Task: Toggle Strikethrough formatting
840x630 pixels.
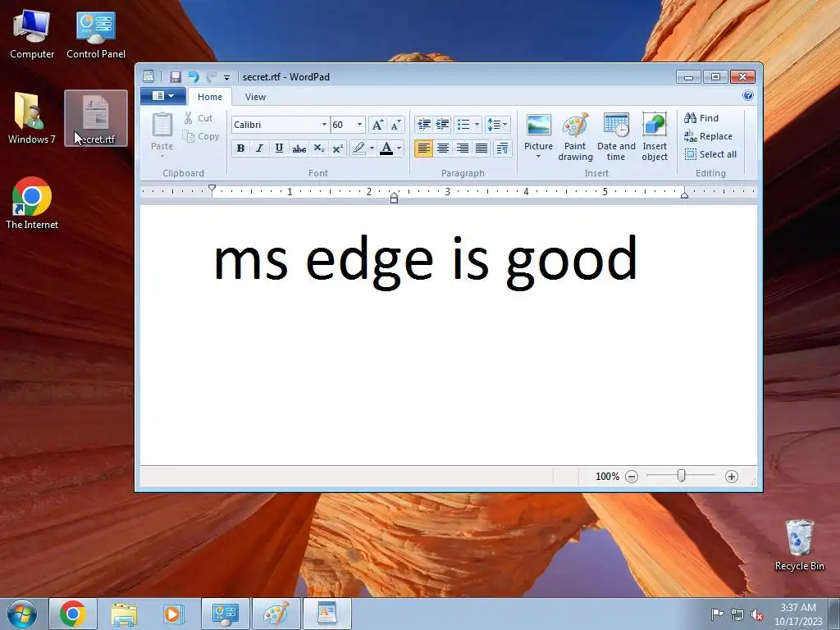Action: coord(299,148)
